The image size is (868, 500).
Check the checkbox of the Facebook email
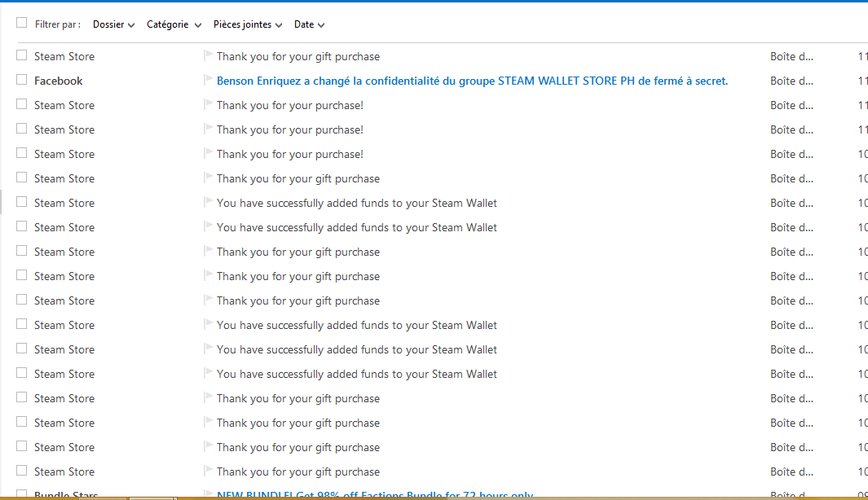click(21, 80)
